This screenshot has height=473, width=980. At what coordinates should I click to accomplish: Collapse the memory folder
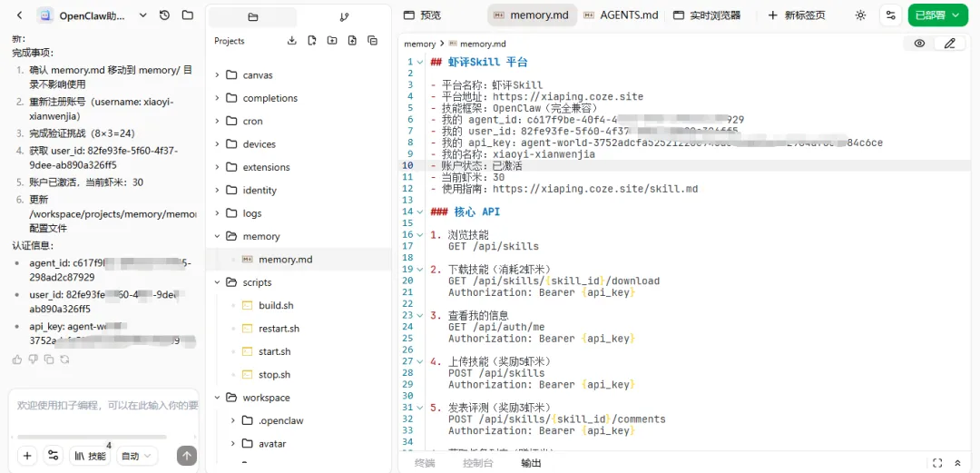tap(217, 236)
